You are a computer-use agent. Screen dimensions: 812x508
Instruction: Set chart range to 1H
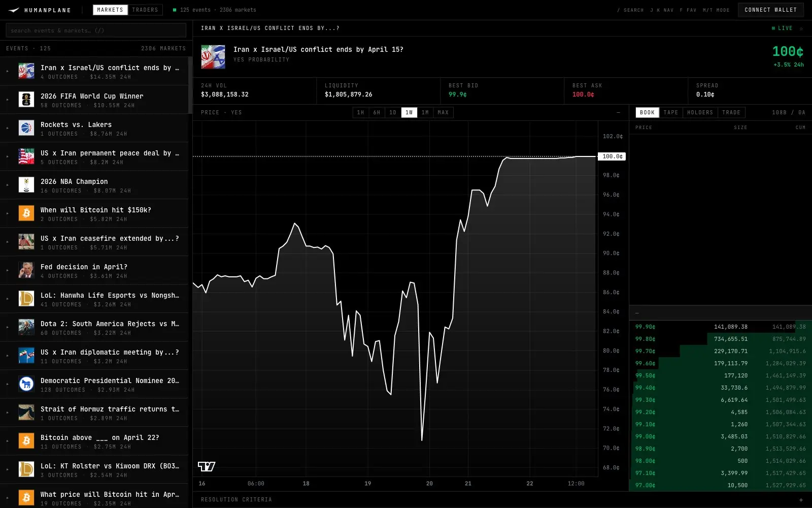point(360,113)
